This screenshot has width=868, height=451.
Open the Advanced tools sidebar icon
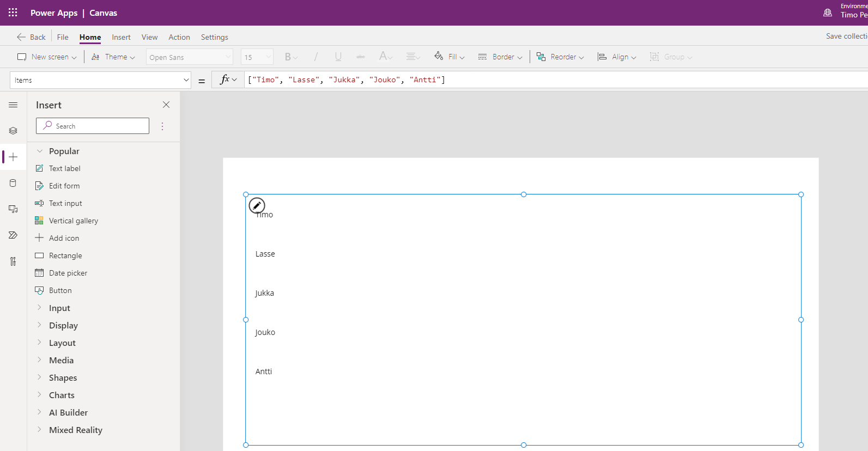(13, 261)
